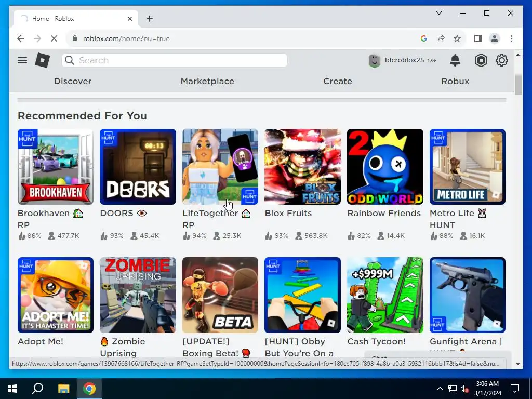Open the DOORS game thumbnail
532x399 pixels.
point(138,167)
